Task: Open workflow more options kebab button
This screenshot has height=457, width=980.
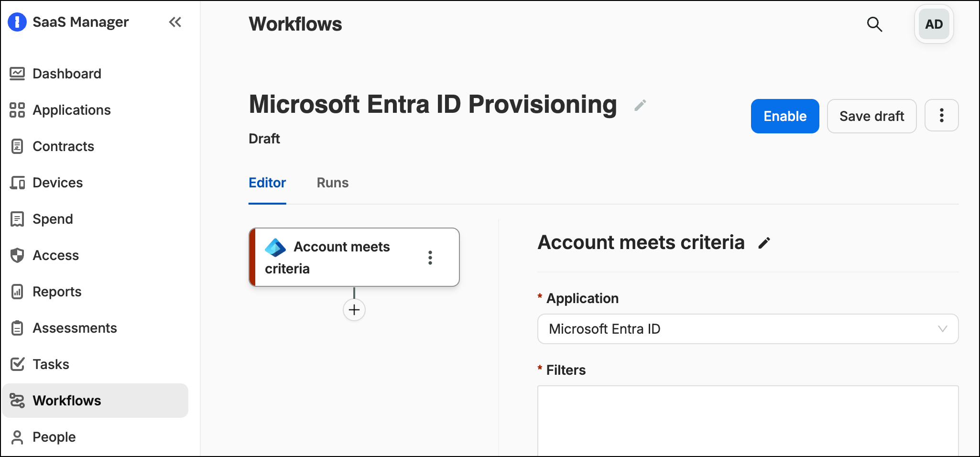Action: tap(941, 116)
